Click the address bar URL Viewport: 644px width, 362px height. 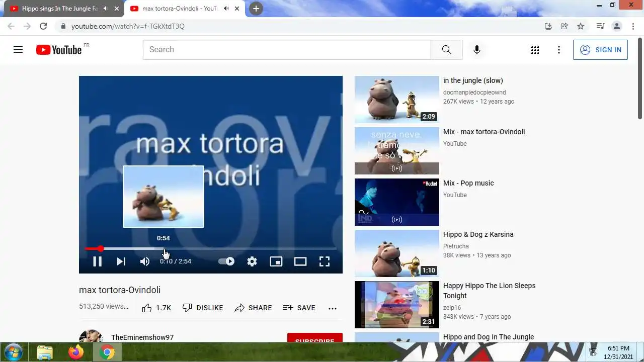point(128,26)
